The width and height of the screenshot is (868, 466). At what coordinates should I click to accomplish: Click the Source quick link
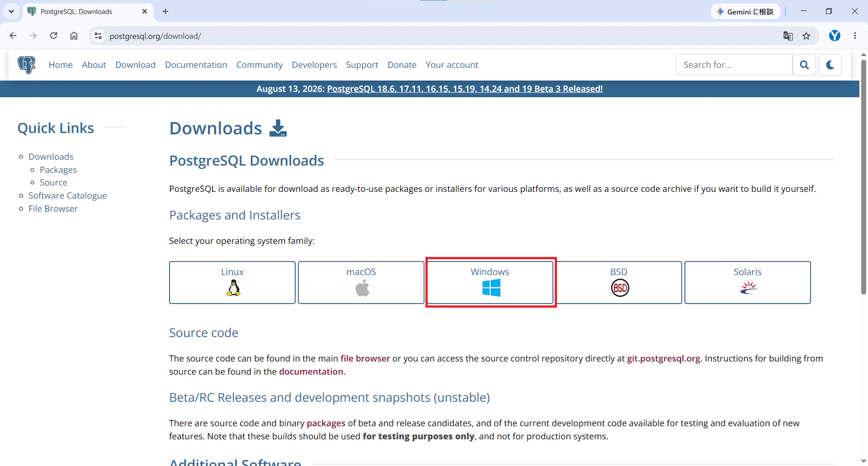(x=53, y=182)
